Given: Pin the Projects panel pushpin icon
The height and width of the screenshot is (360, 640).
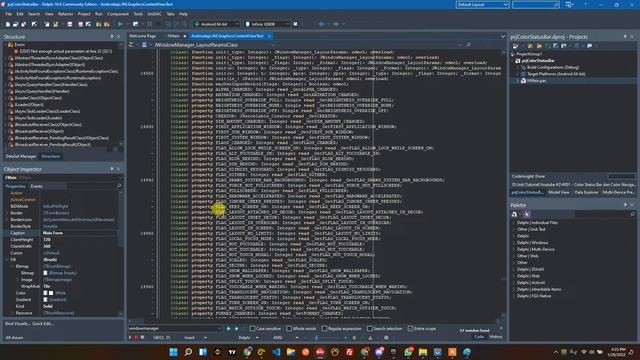Looking at the screenshot, I should (625, 37).
